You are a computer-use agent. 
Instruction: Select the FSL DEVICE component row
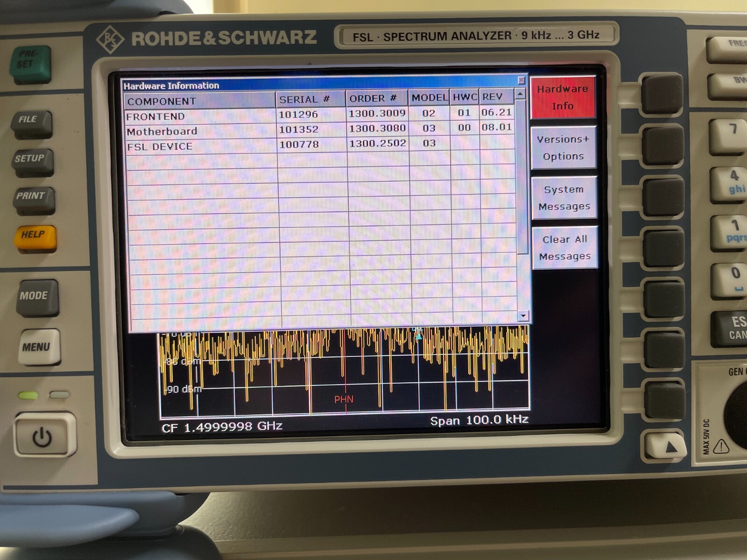point(321,144)
